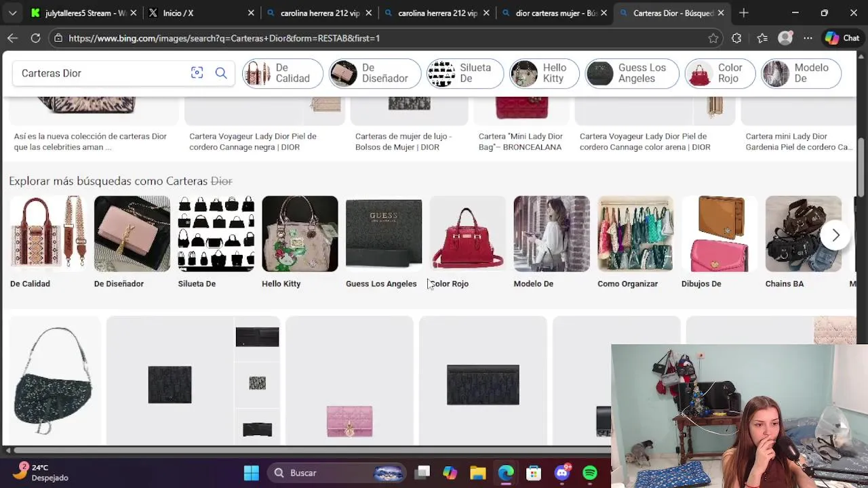The height and width of the screenshot is (488, 868).
Task: Open the weather widget showing 24°C
Action: (42, 472)
